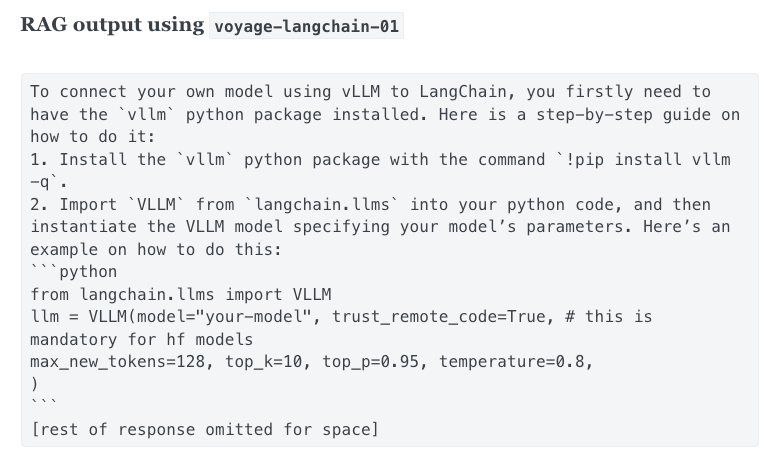Click the 'RAG output using' heading text
Screen dimensions: 783x469
tap(112, 25)
